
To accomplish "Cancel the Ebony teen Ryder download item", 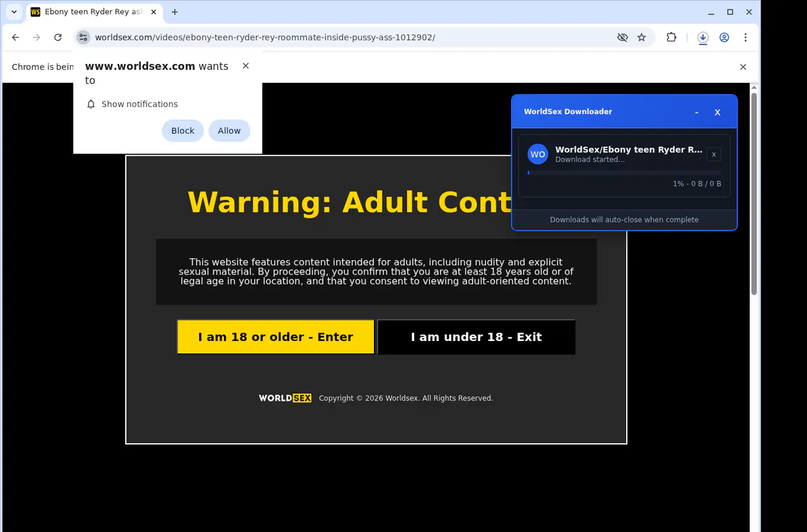I will (x=714, y=154).
